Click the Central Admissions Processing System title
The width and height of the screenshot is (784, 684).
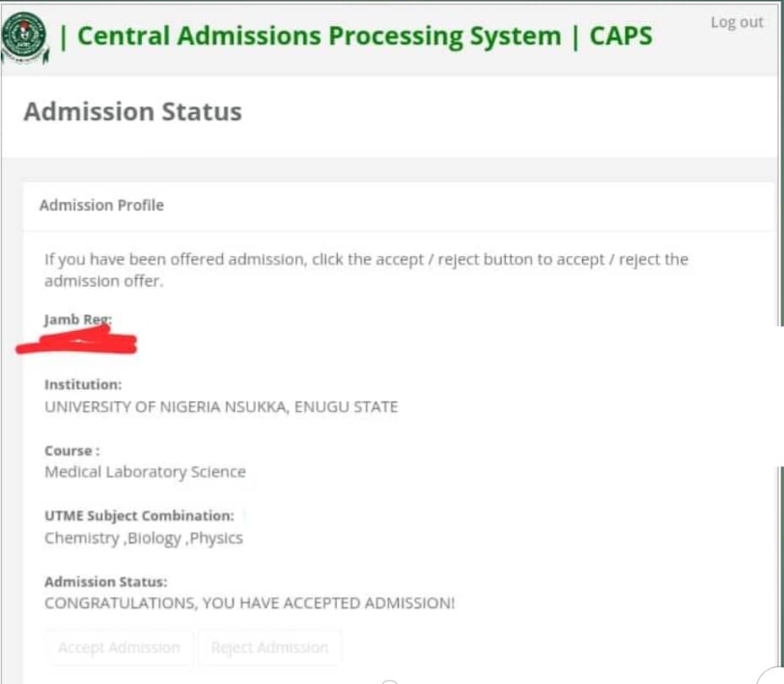pos(318,36)
